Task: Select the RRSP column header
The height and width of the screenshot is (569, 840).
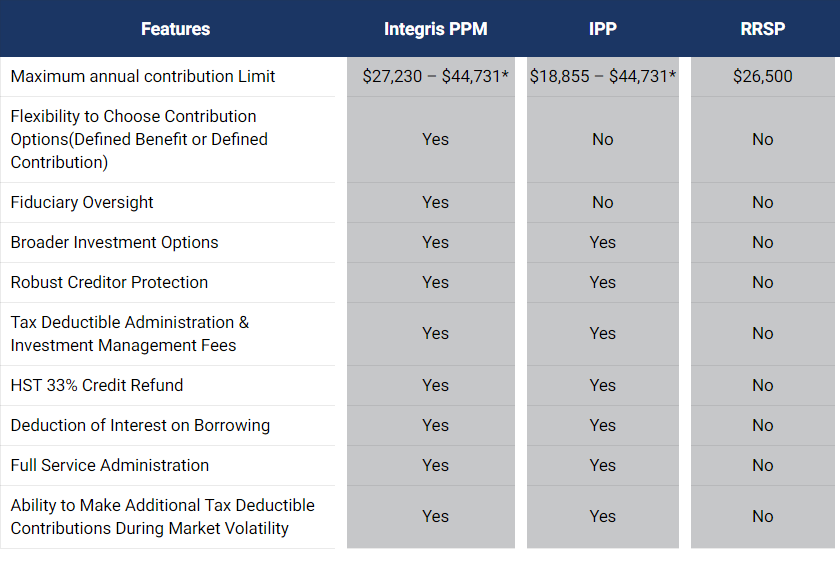Action: click(762, 29)
